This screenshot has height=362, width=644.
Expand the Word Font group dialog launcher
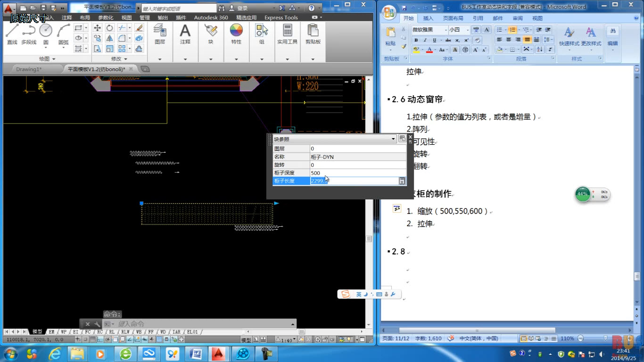point(489,59)
